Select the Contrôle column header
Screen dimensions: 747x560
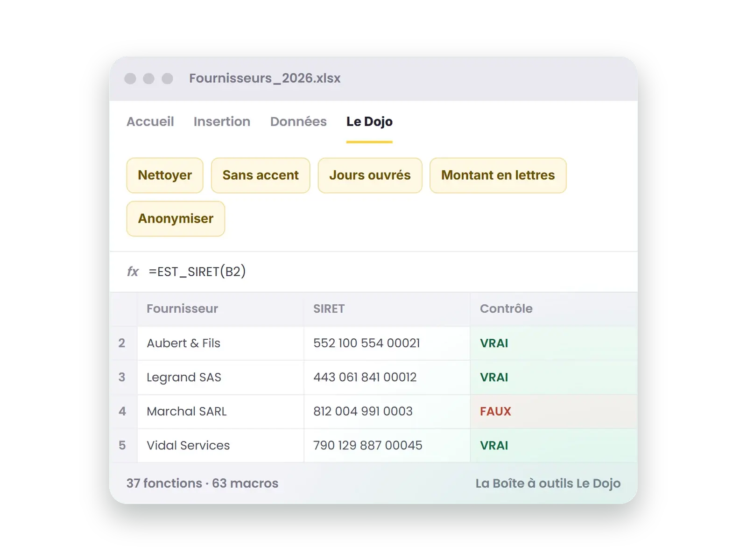[554, 309]
